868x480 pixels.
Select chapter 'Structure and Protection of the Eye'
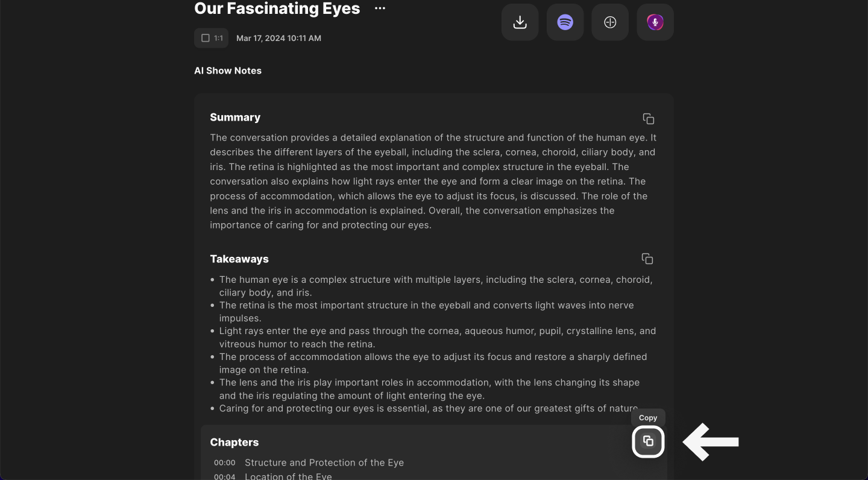point(324,463)
